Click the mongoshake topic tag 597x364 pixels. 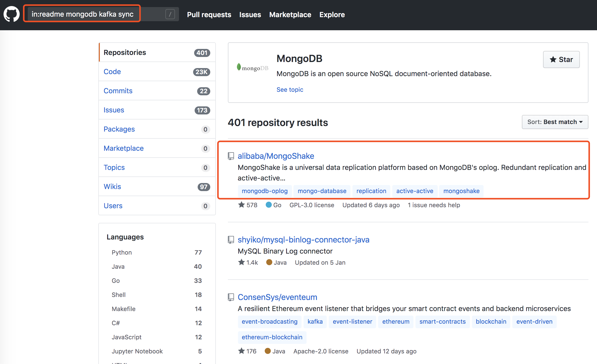point(461,191)
